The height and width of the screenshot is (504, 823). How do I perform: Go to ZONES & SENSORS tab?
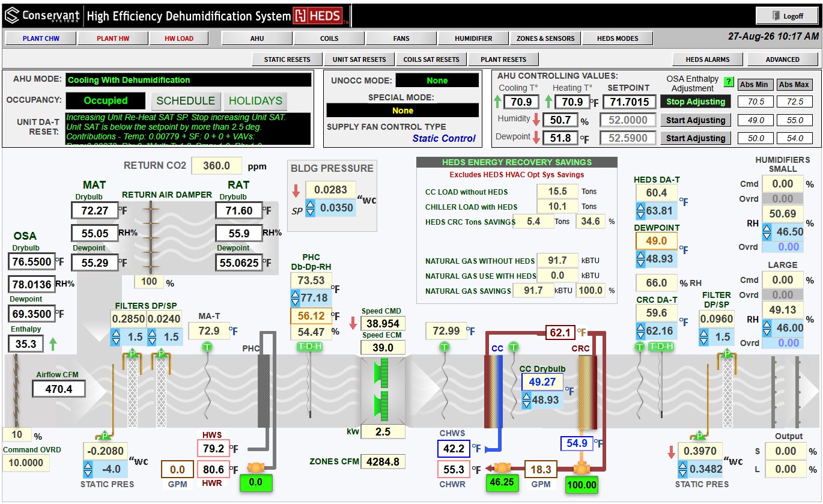pos(545,38)
